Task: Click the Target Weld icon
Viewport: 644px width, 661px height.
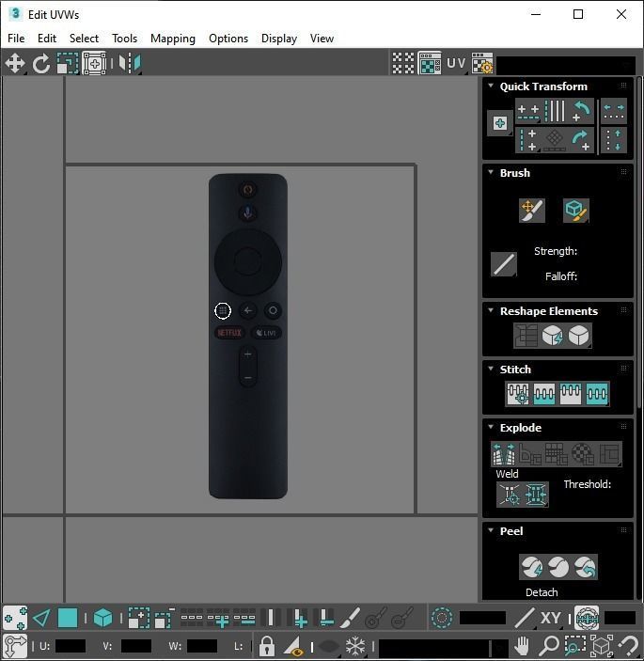Action: point(510,494)
